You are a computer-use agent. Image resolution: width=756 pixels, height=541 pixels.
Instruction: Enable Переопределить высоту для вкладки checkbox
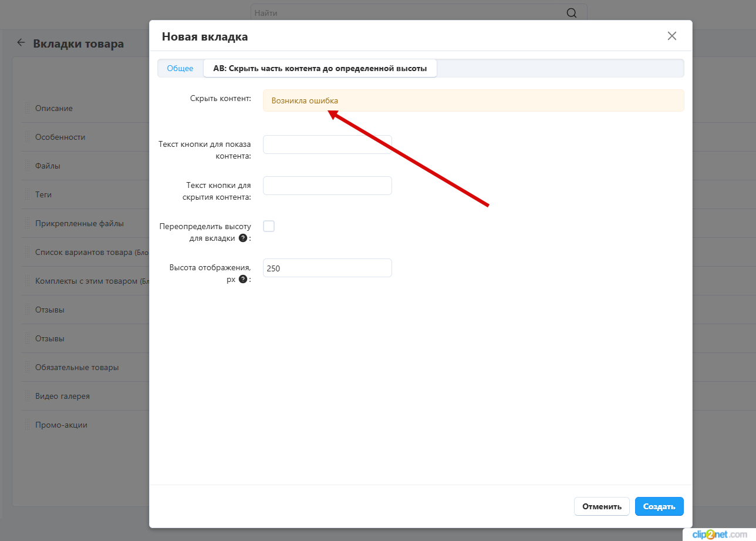269,227
